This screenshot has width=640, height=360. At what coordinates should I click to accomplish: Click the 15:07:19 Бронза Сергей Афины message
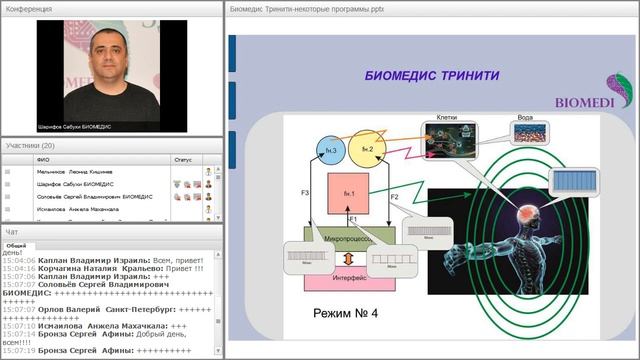point(97,351)
